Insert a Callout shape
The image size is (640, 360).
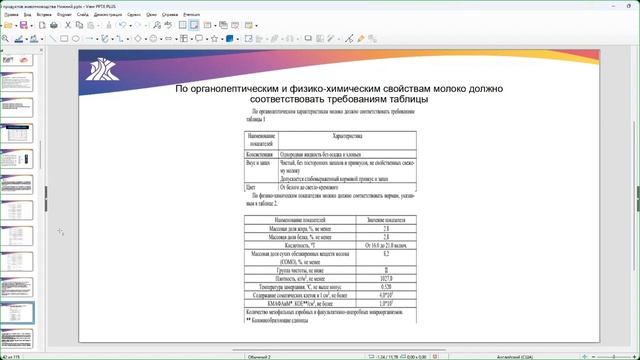pos(199,39)
